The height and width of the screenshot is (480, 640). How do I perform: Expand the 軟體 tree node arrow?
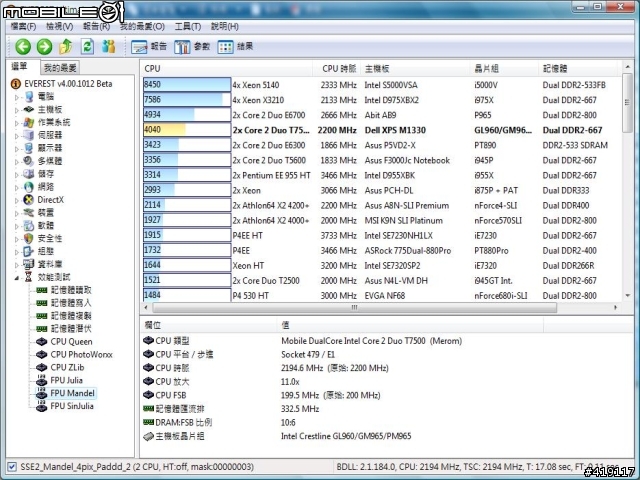pyautogui.click(x=17, y=226)
